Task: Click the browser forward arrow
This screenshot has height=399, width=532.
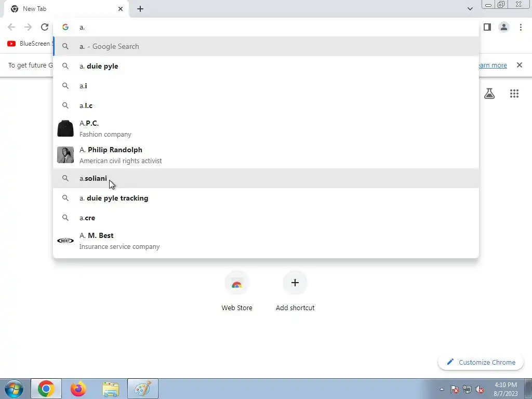Action: (28, 27)
